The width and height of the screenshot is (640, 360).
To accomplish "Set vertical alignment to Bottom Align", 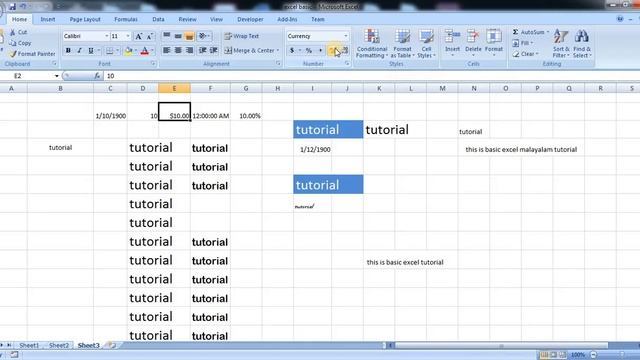I will [189, 36].
